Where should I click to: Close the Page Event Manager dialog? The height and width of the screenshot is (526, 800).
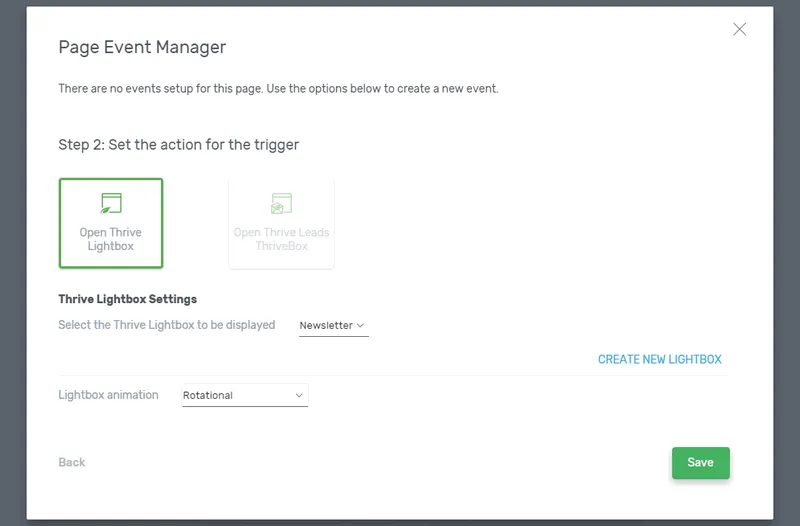point(739,29)
